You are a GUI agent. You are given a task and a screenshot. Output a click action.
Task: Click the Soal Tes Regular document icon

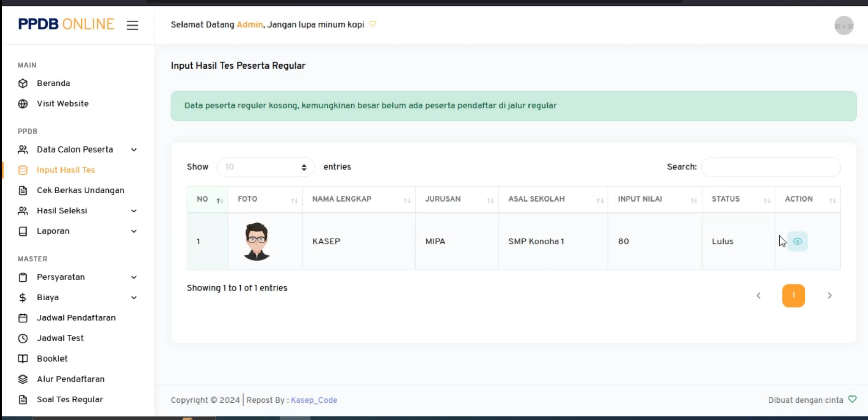(23, 399)
